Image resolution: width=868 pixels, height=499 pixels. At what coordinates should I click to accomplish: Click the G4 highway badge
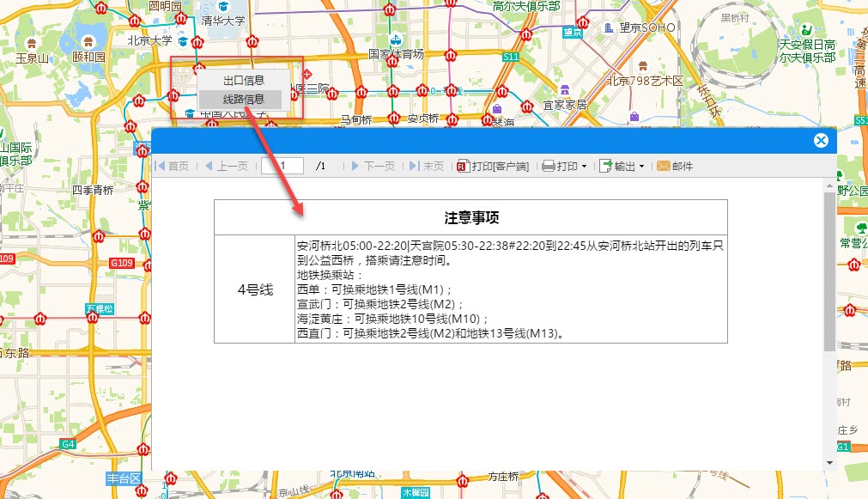(x=68, y=444)
